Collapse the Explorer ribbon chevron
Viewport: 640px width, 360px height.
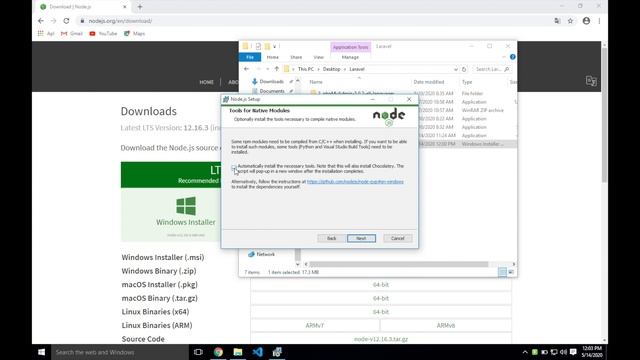(x=504, y=57)
